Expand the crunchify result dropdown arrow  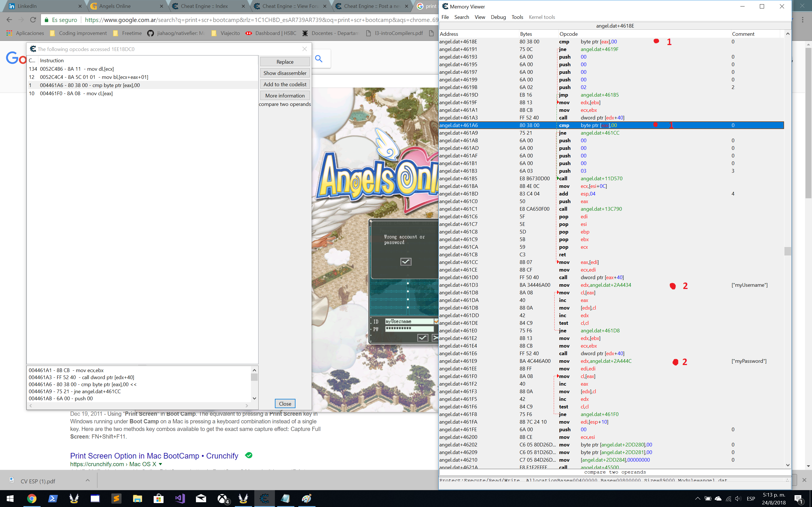tap(160, 464)
